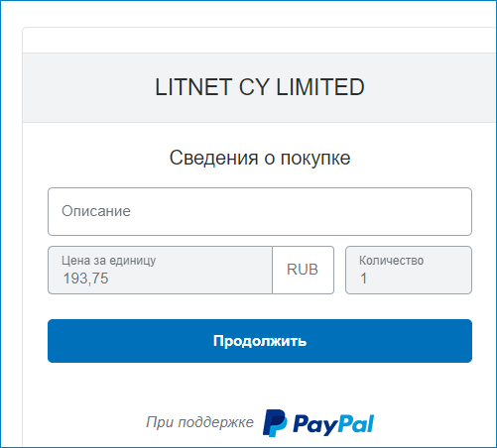497x448 pixels.
Task: Click the quantity value 1
Action: 363,279
